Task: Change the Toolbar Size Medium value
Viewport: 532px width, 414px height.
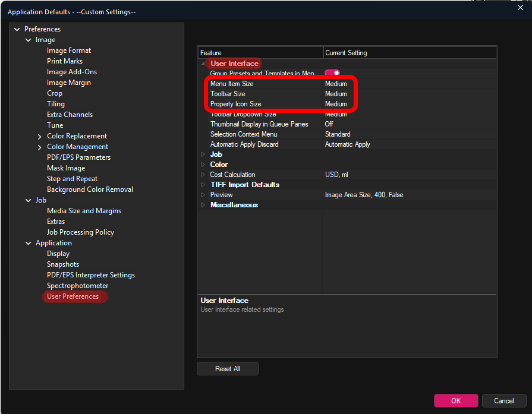Action: [x=336, y=94]
